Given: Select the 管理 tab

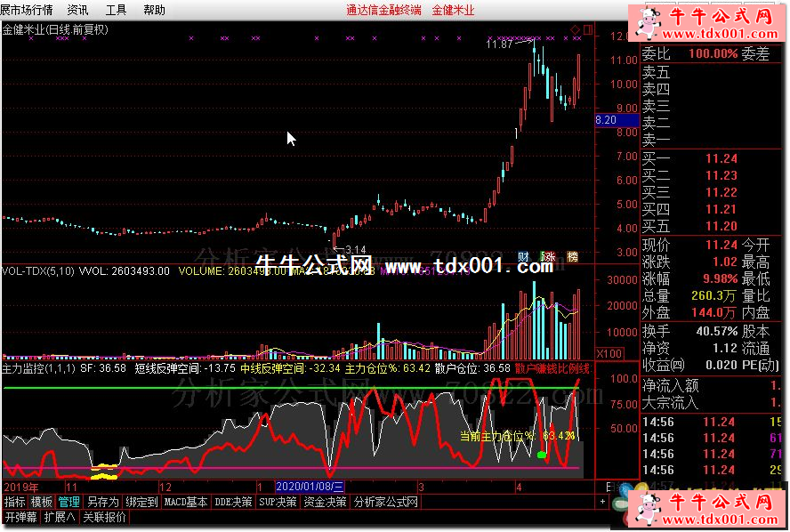Looking at the screenshot, I should point(69,502).
